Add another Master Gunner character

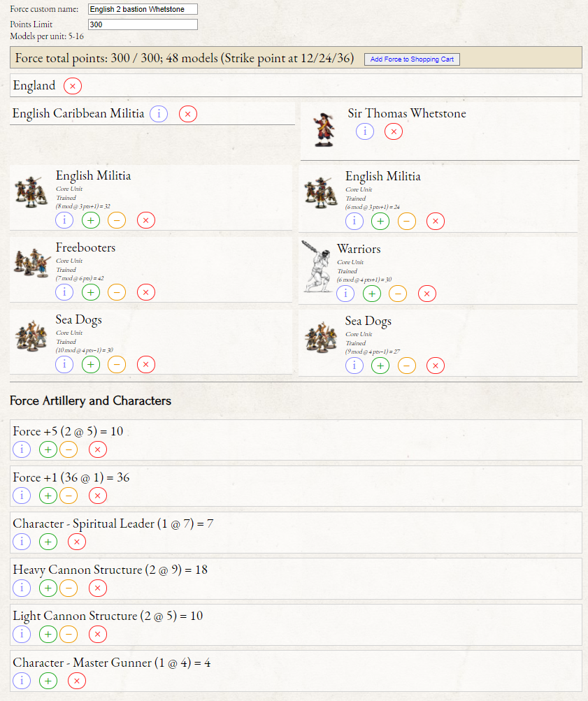(48, 680)
